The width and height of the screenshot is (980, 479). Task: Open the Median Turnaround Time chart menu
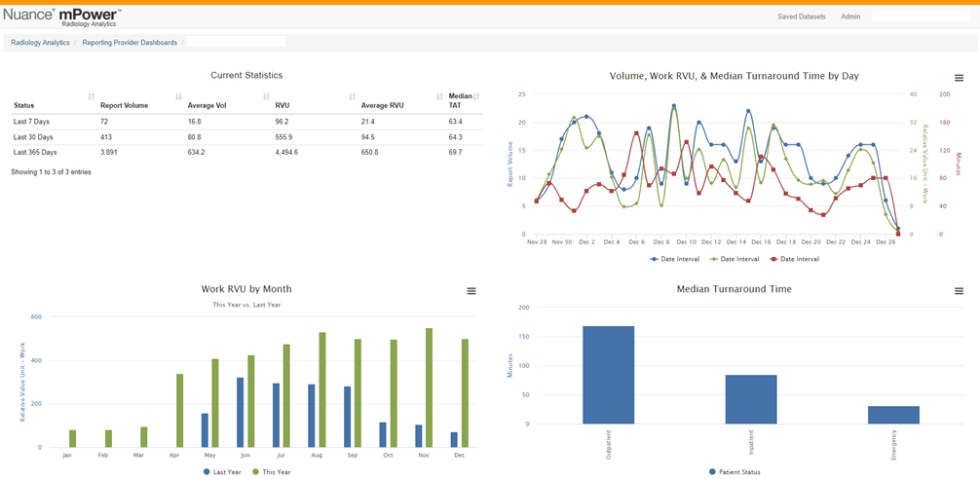(x=959, y=291)
